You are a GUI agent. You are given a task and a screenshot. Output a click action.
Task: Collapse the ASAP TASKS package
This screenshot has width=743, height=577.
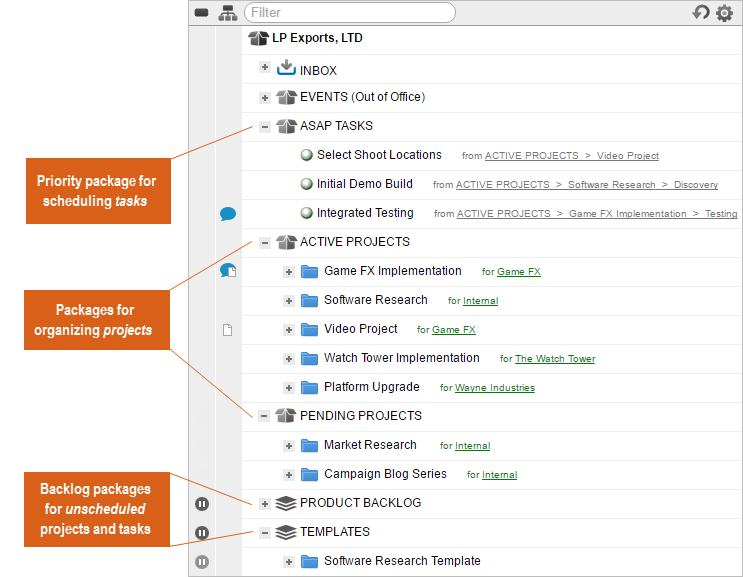pos(264,127)
